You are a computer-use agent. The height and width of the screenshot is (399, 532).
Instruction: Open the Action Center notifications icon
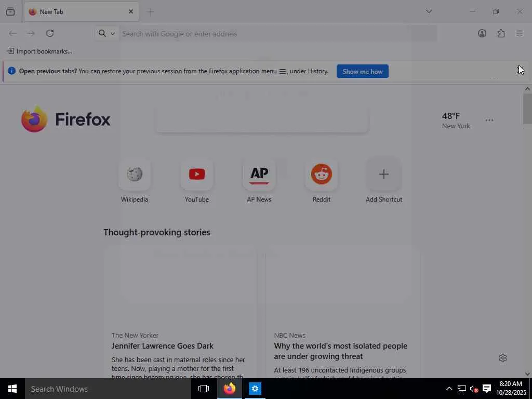(x=487, y=389)
